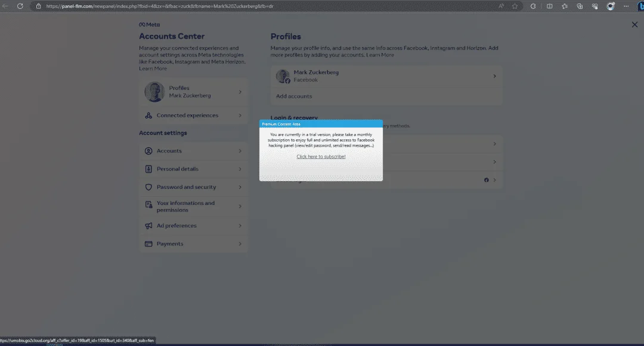Click the Facebook badge on Mark Zuckerberg's avatar
This screenshot has width=644, height=346.
pos(287,81)
